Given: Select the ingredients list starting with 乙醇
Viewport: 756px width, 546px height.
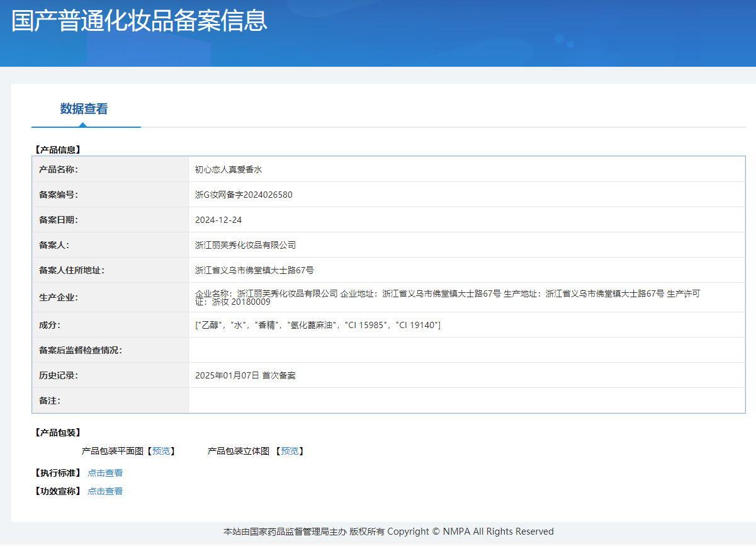Looking at the screenshot, I should pyautogui.click(x=318, y=325).
